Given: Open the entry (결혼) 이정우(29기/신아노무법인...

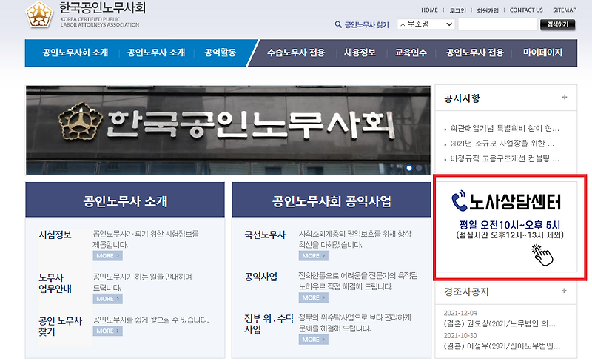Looking at the screenshot, I should [502, 346].
